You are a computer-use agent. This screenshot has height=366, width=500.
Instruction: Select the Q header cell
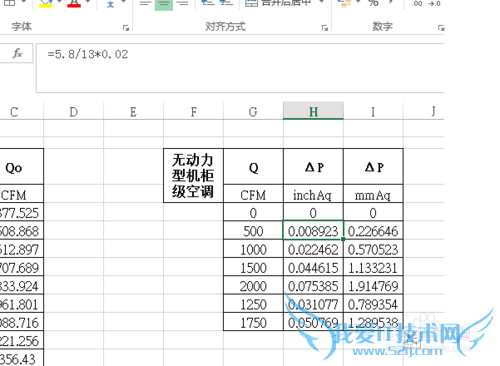point(253,166)
